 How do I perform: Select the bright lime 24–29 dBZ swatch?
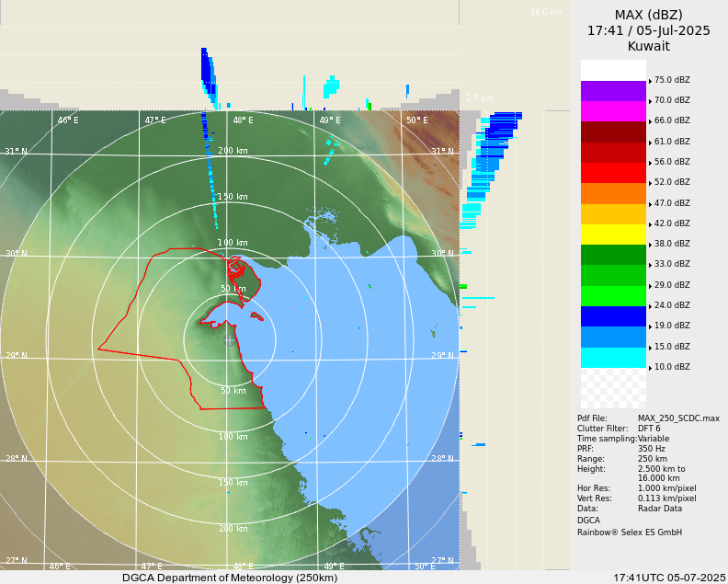click(x=613, y=296)
